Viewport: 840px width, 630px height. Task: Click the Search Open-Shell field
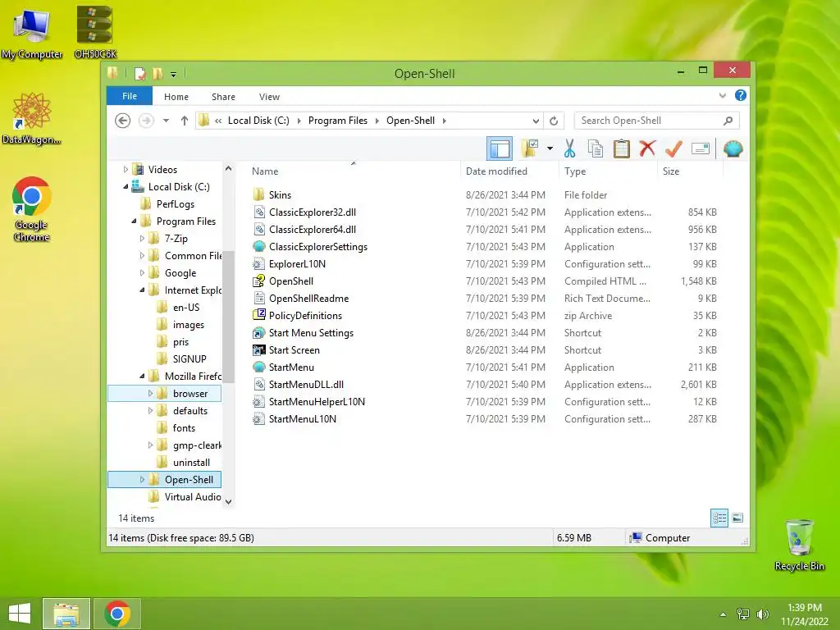pyautogui.click(x=656, y=121)
